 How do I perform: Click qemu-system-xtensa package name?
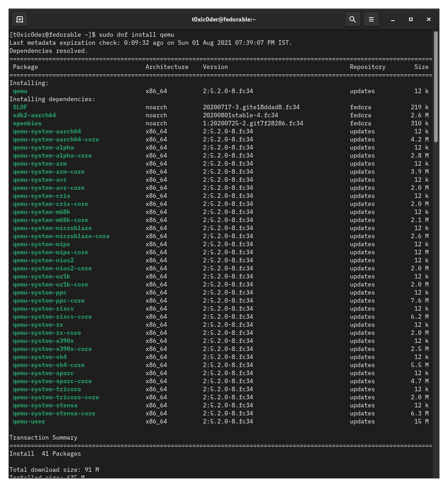[x=45, y=406]
